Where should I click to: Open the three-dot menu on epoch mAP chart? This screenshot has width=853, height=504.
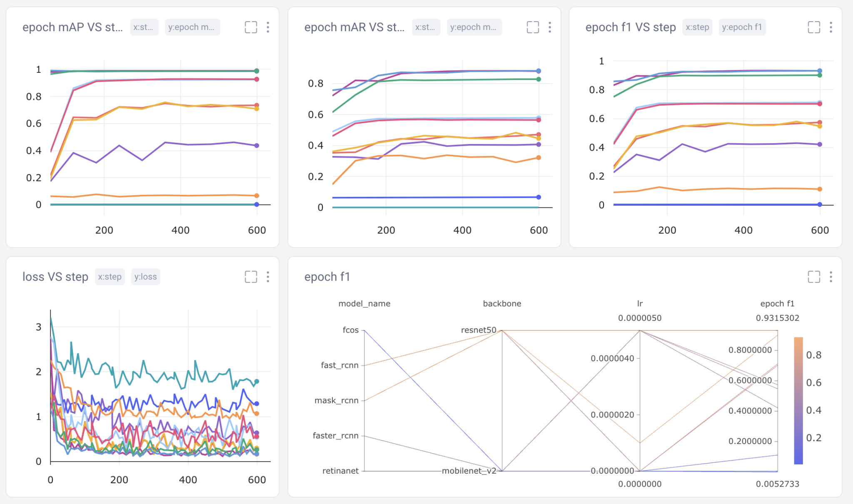pyautogui.click(x=268, y=27)
